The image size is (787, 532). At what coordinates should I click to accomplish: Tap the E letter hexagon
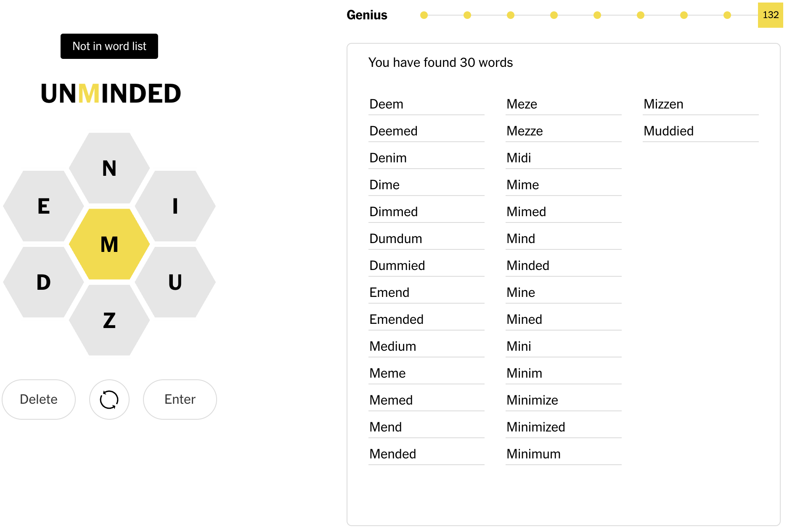point(44,206)
